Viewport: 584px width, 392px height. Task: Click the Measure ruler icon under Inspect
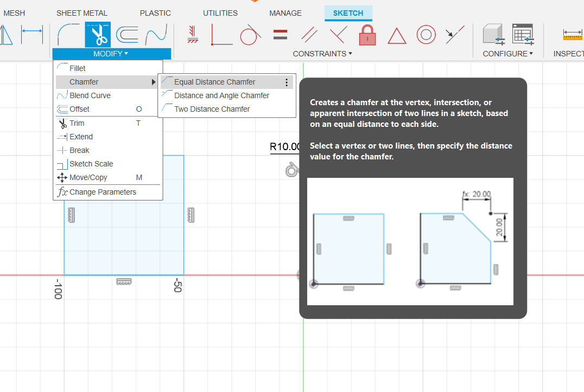click(x=573, y=35)
